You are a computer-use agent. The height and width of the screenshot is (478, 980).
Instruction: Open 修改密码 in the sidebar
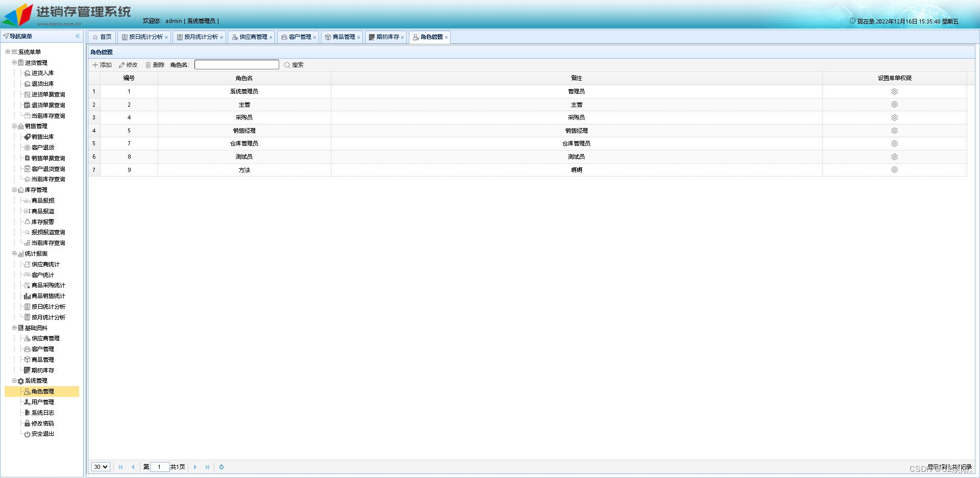(x=42, y=423)
